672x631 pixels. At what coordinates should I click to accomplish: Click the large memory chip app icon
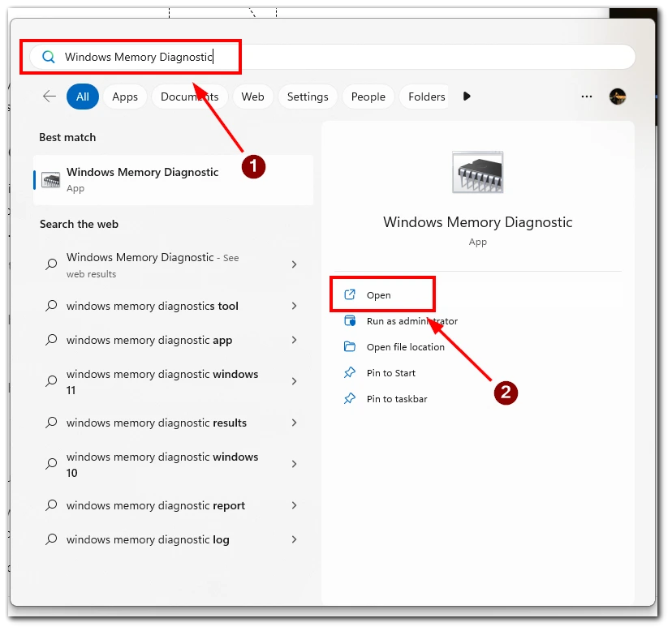(478, 172)
